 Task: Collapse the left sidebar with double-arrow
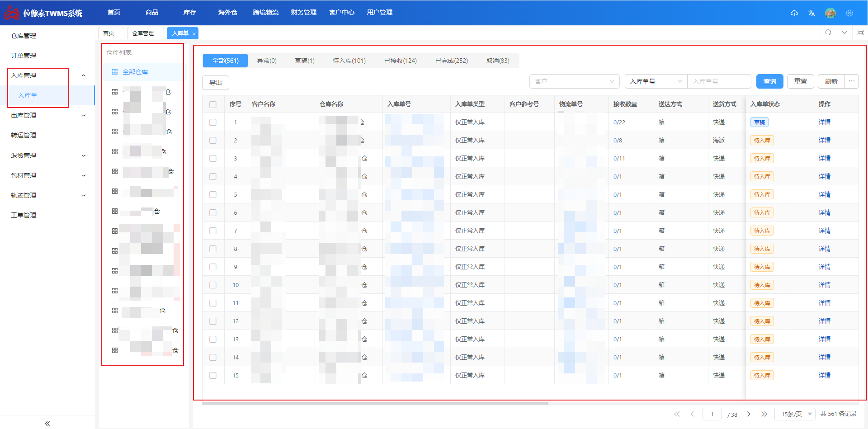coord(47,424)
